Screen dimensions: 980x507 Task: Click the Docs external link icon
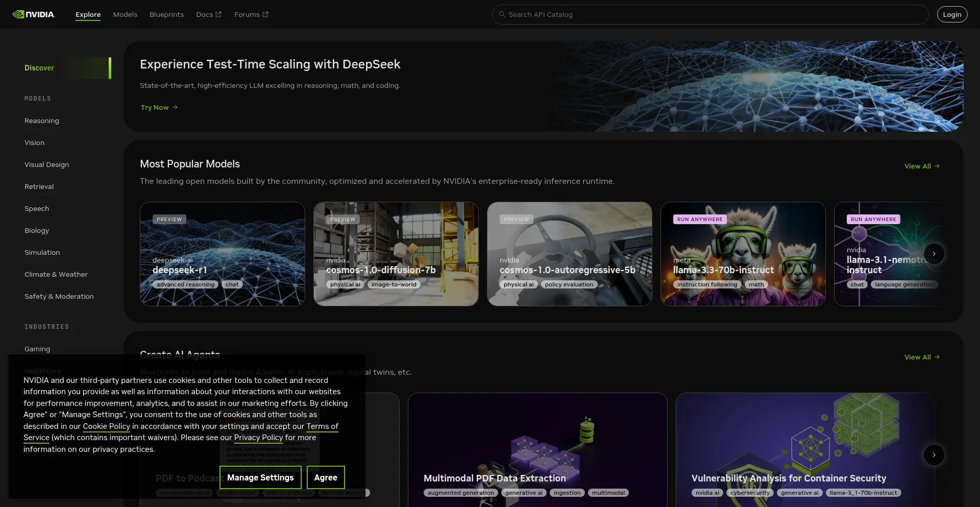coord(218,14)
